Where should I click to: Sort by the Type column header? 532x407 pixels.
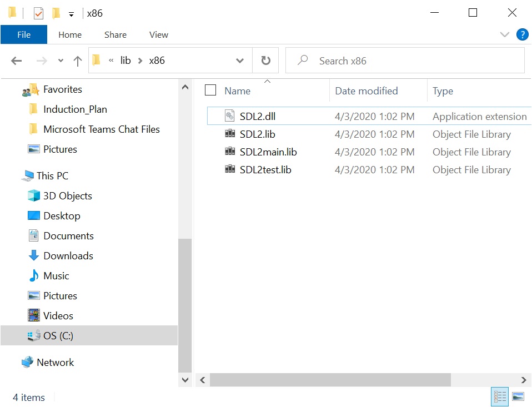pos(443,91)
